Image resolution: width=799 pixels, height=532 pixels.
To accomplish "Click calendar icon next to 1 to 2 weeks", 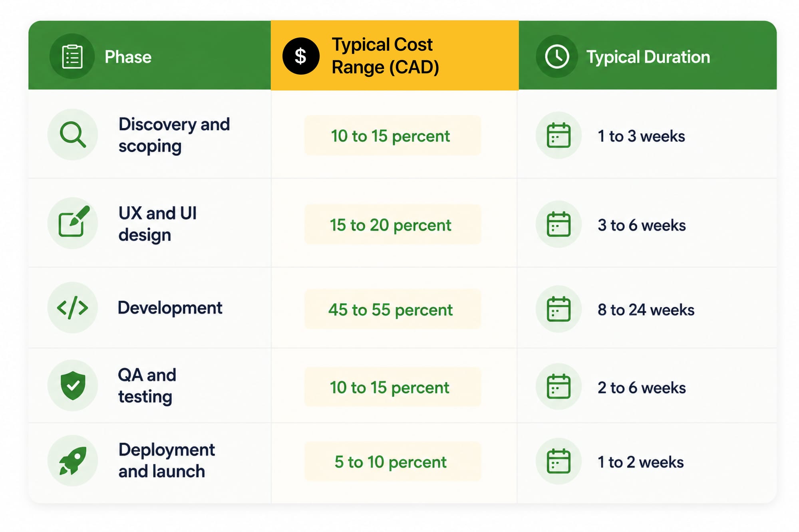I will pos(559,461).
